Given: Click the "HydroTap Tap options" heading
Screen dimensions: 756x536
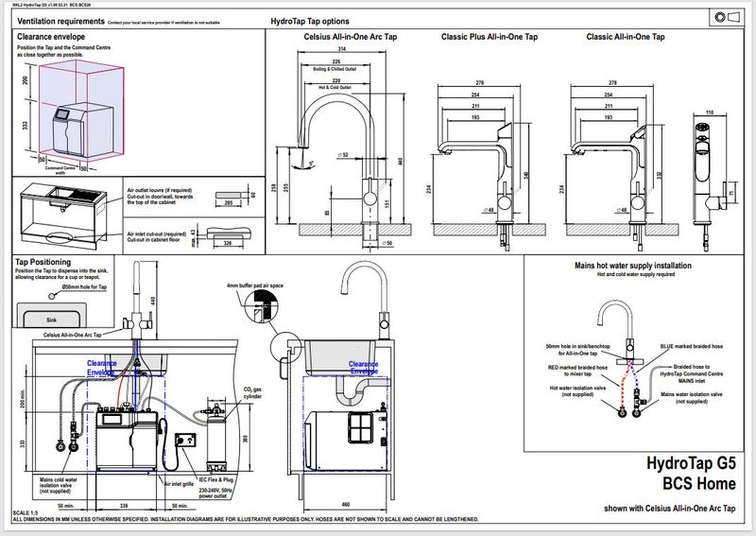Looking at the screenshot, I should tap(310, 21).
